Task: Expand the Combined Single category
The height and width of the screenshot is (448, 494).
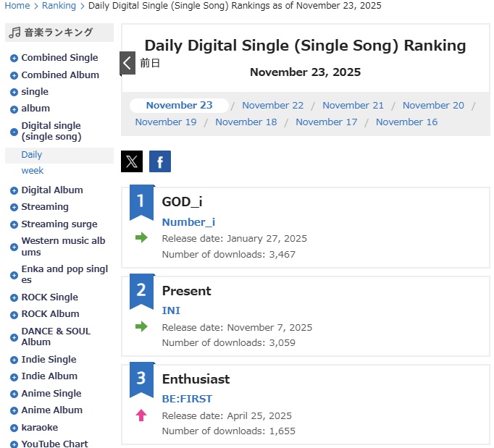Action: (x=14, y=58)
